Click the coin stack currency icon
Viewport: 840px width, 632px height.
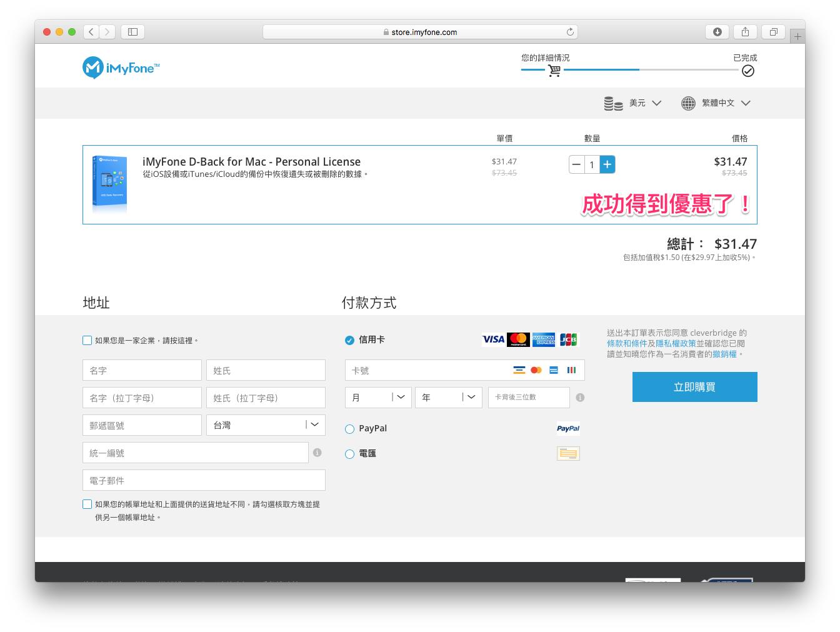[x=613, y=103]
